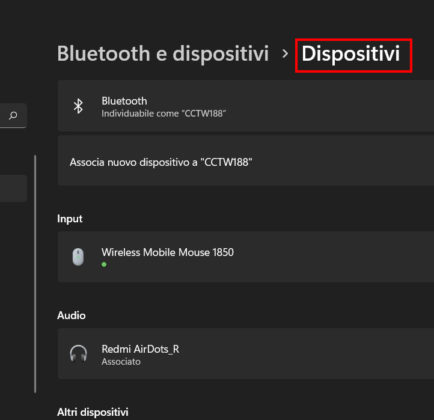Click the green connected status dot
Viewport: 434px width, 420px height.
(104, 265)
